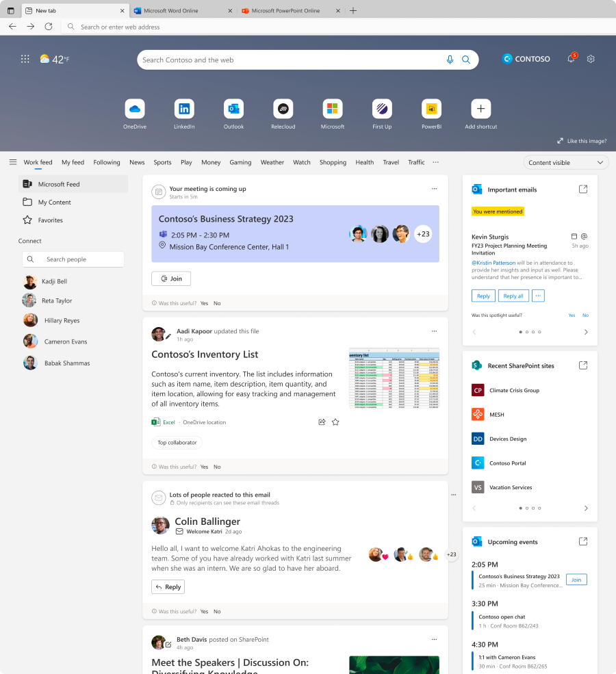Reply to Colin Ballinger's welcome email
616x674 pixels.
click(x=168, y=586)
